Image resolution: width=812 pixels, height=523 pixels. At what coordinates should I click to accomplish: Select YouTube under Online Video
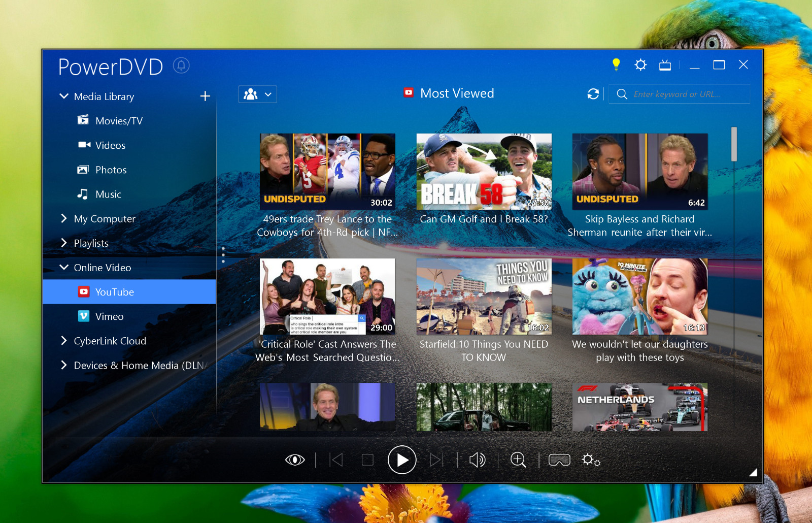click(x=129, y=292)
